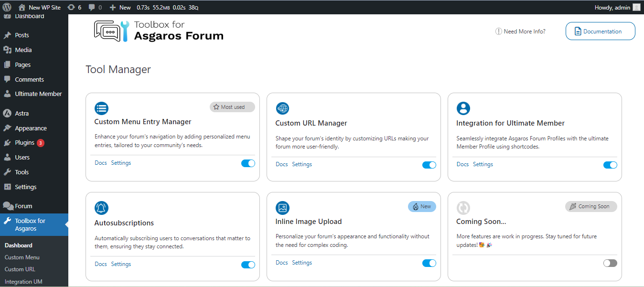
Task: Click the Users icon in sidebar
Action: click(x=7, y=157)
